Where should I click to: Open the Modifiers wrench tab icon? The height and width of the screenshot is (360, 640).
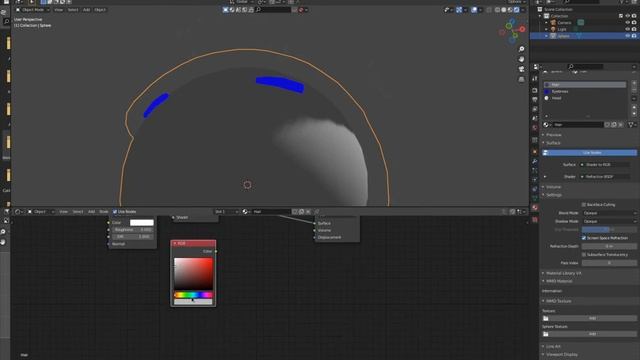535,162
